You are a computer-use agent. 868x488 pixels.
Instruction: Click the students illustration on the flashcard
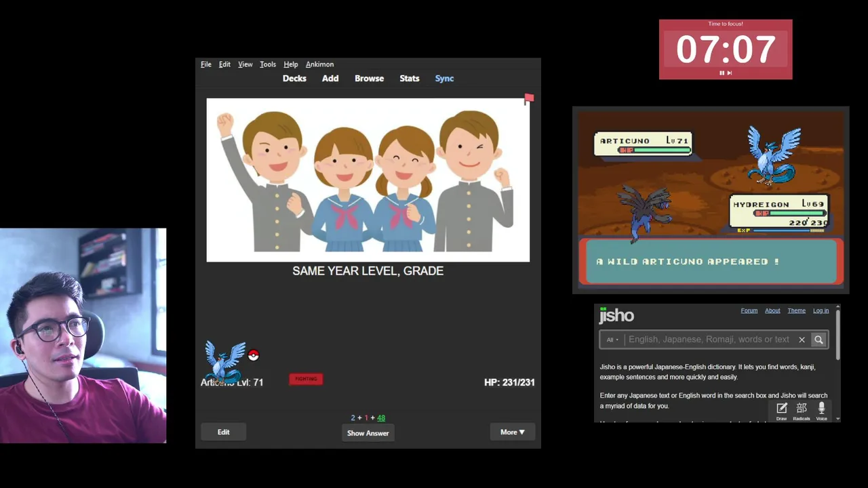click(x=368, y=180)
